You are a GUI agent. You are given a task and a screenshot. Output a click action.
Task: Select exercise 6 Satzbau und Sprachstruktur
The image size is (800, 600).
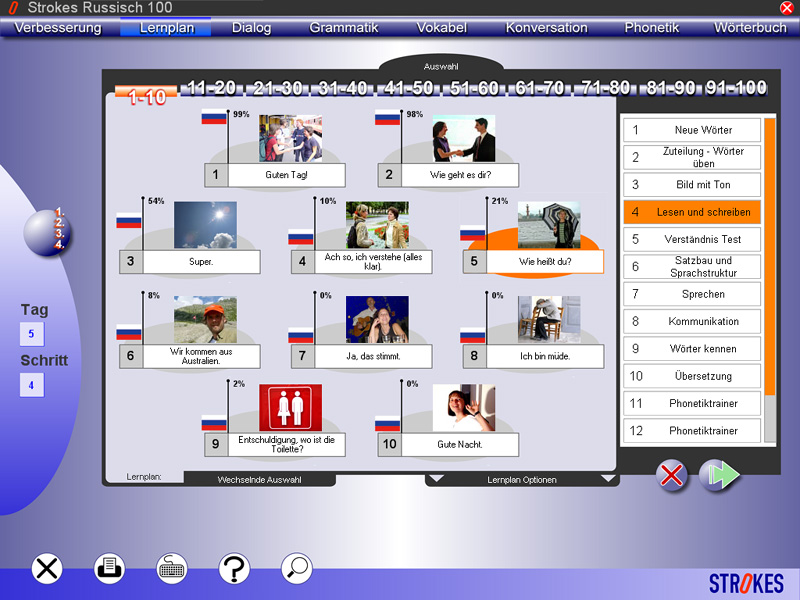pyautogui.click(x=692, y=266)
